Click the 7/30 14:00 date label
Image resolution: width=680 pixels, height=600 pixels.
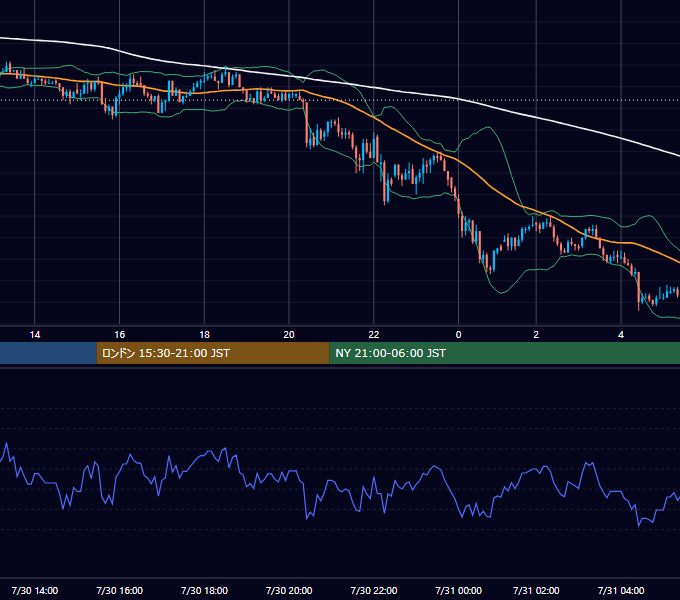pyautogui.click(x=35, y=590)
